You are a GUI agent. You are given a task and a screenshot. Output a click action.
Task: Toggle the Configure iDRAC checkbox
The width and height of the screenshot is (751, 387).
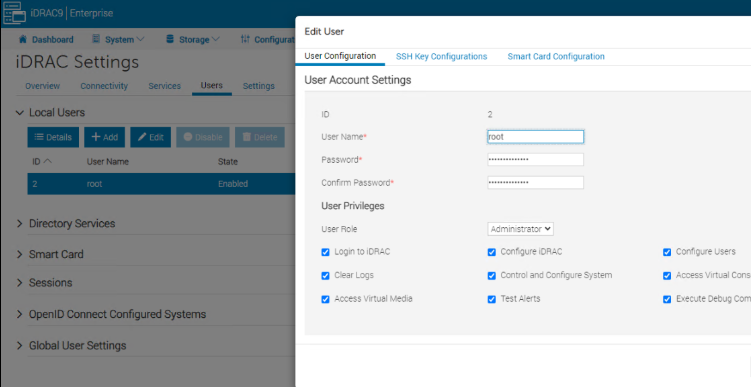point(491,252)
